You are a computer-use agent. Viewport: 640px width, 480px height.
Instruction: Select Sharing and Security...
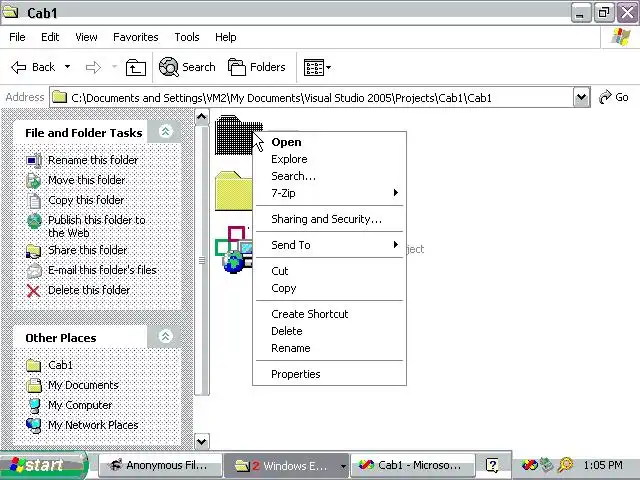329,219
